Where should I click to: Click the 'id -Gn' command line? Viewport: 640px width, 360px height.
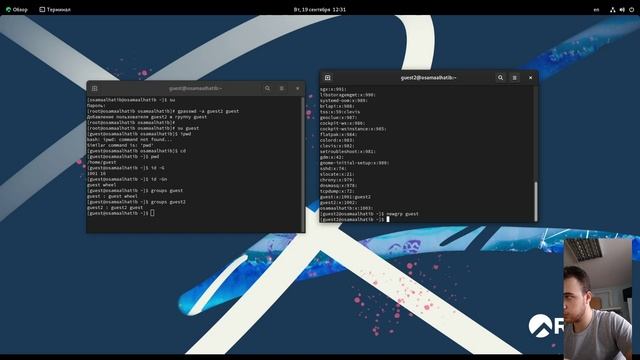(127, 179)
